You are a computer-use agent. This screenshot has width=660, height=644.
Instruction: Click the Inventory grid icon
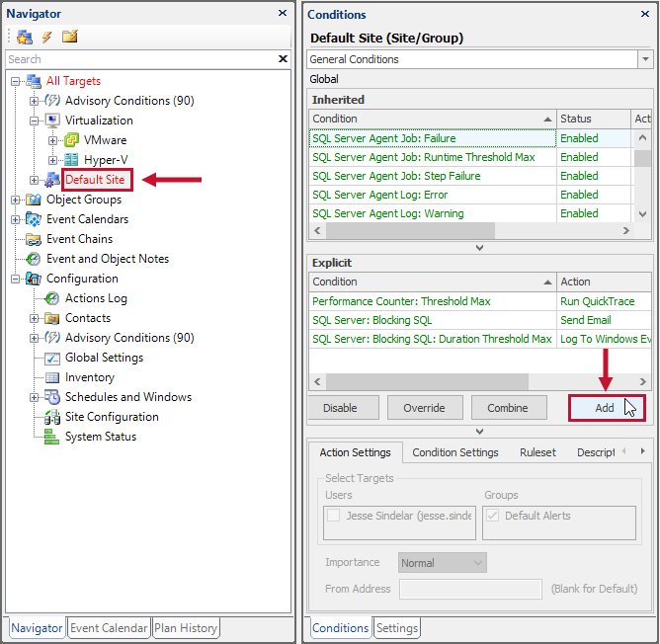[52, 377]
